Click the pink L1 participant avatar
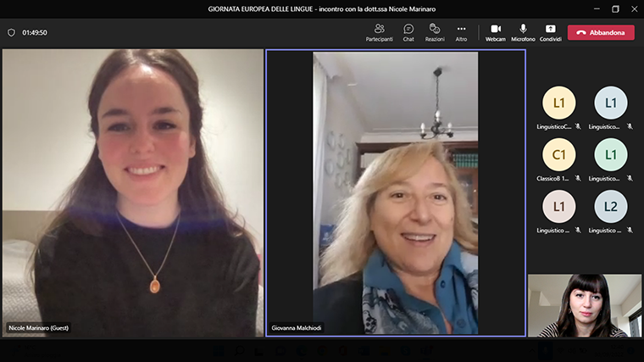 pyautogui.click(x=558, y=206)
